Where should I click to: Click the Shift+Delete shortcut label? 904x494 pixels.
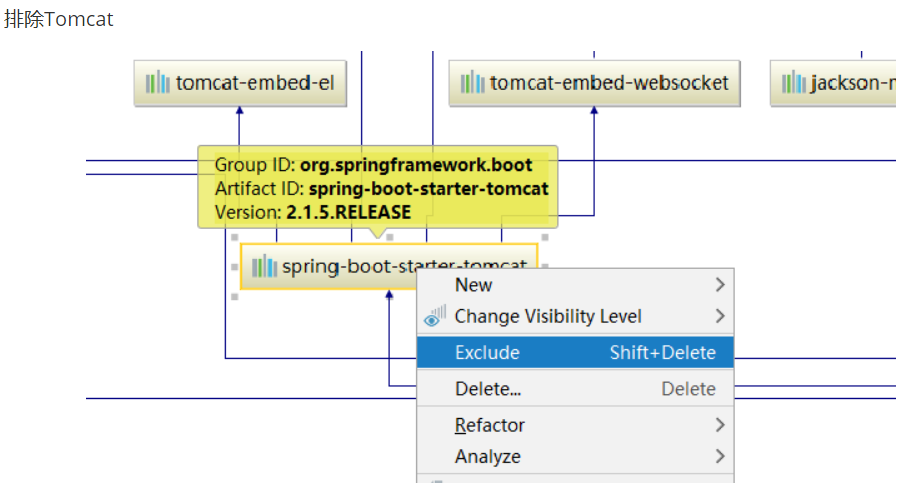pyautogui.click(x=662, y=352)
